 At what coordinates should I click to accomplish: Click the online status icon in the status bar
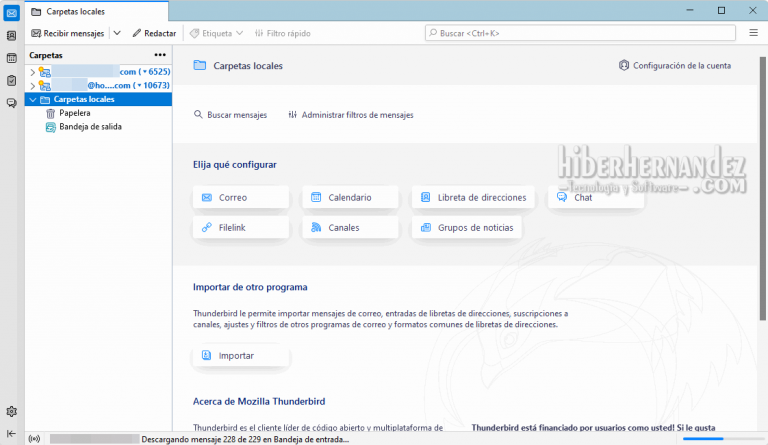pos(35,438)
